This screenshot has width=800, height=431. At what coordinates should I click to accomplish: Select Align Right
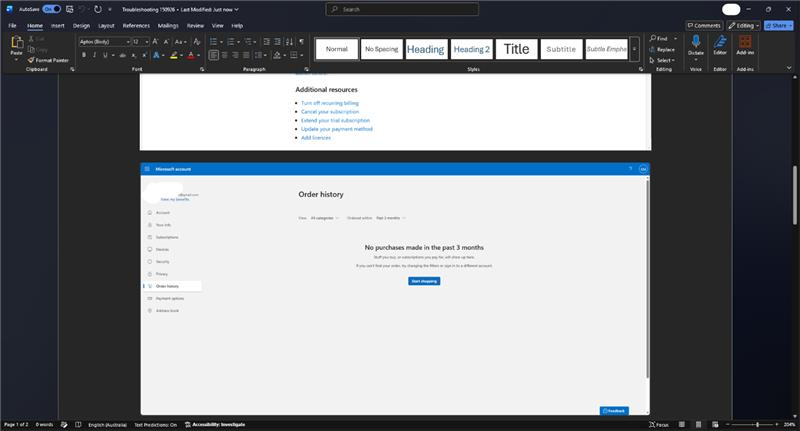pos(235,55)
